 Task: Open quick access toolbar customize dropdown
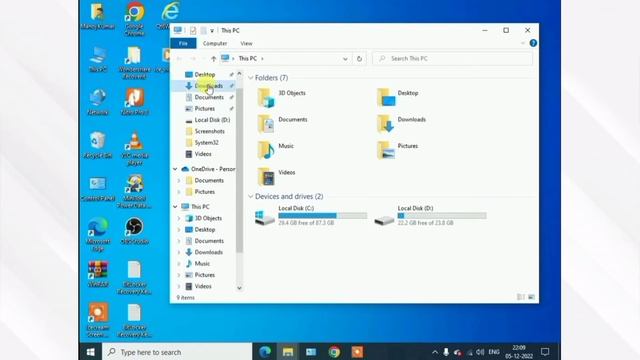pos(212,31)
